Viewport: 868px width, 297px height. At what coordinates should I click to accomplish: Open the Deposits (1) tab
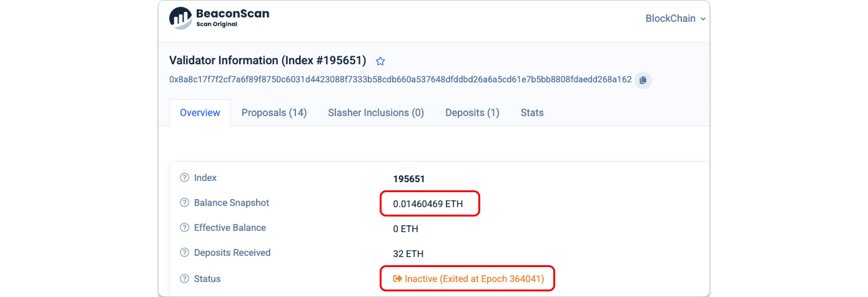(x=472, y=113)
